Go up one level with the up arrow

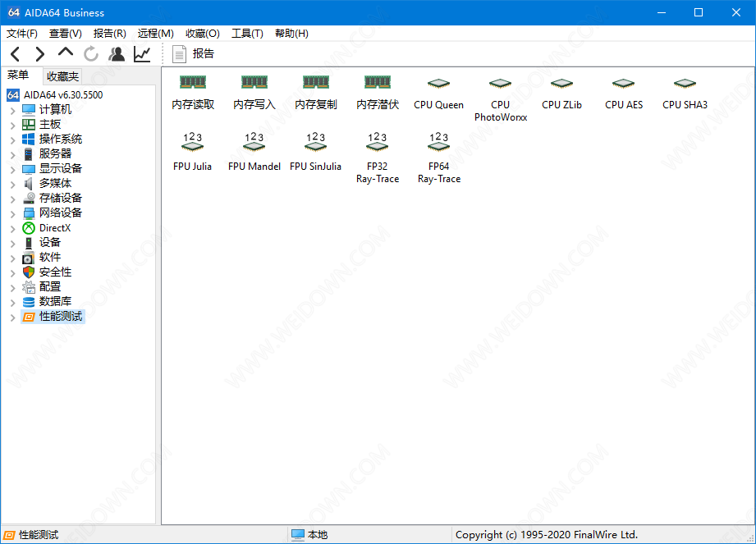(x=65, y=53)
